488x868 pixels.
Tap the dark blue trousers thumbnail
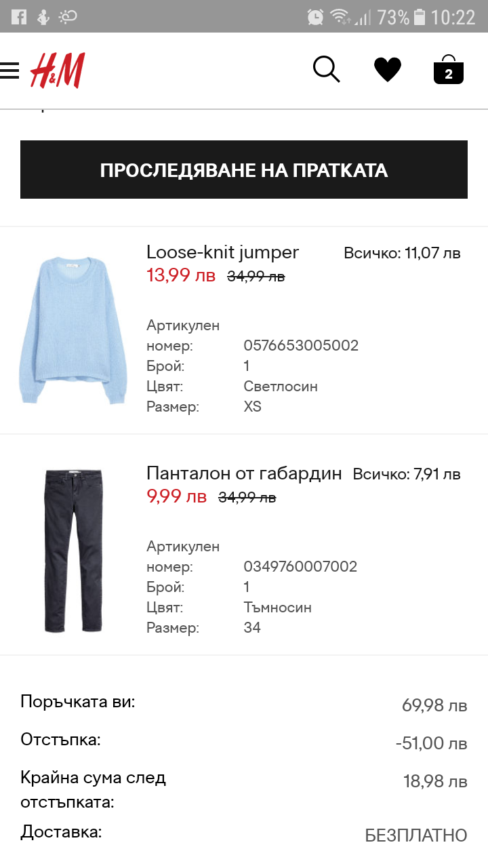(x=73, y=551)
